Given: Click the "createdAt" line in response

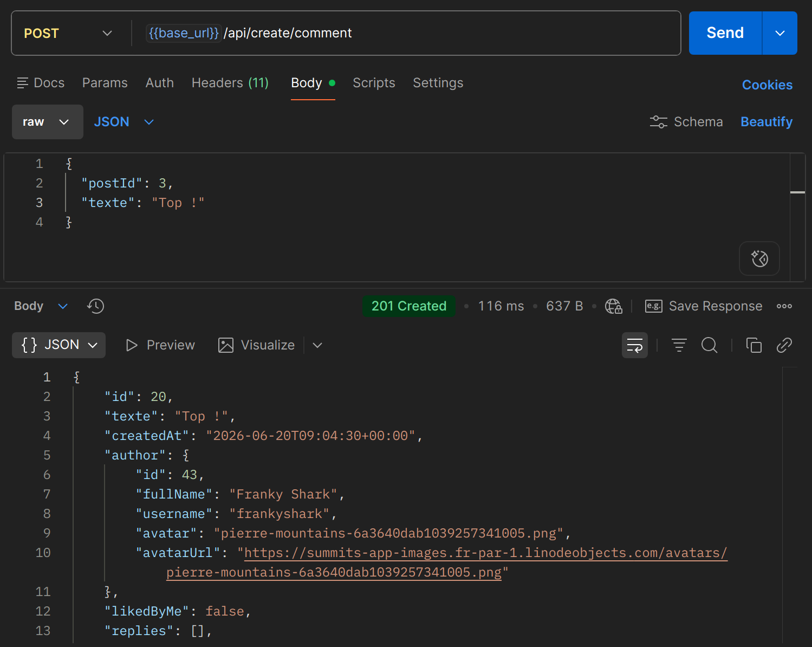Looking at the screenshot, I should tap(263, 436).
